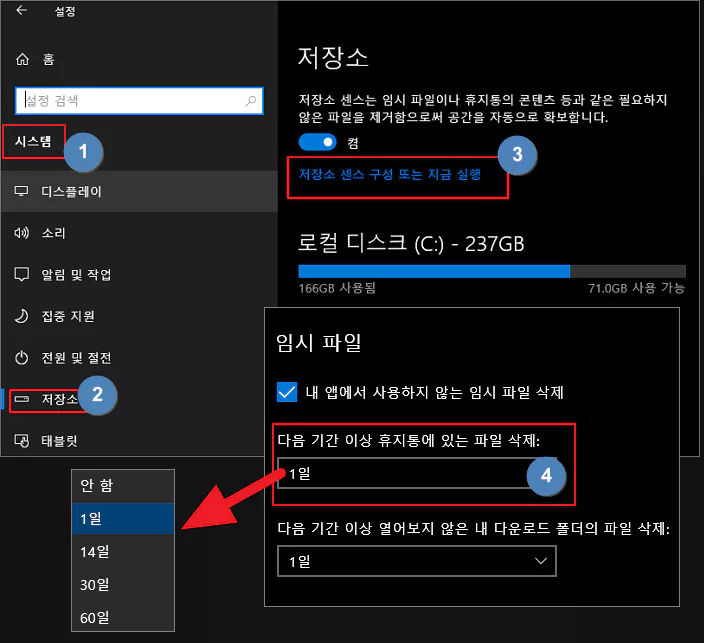Toggle the Storage Sense (켬) switch

coord(317,142)
